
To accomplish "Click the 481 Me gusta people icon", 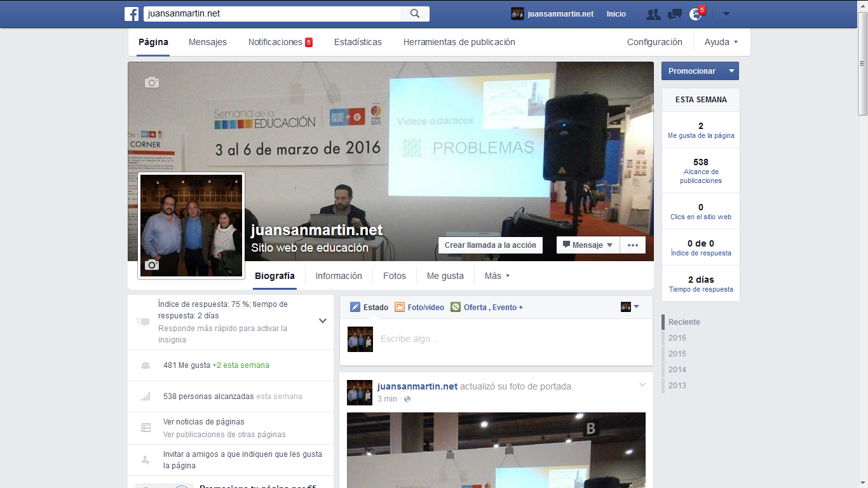I will 146,365.
